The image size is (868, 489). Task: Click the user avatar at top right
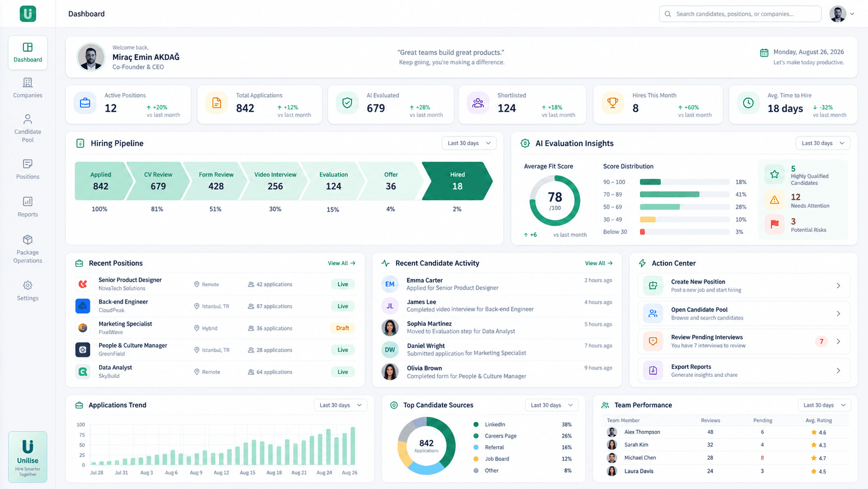click(x=837, y=14)
